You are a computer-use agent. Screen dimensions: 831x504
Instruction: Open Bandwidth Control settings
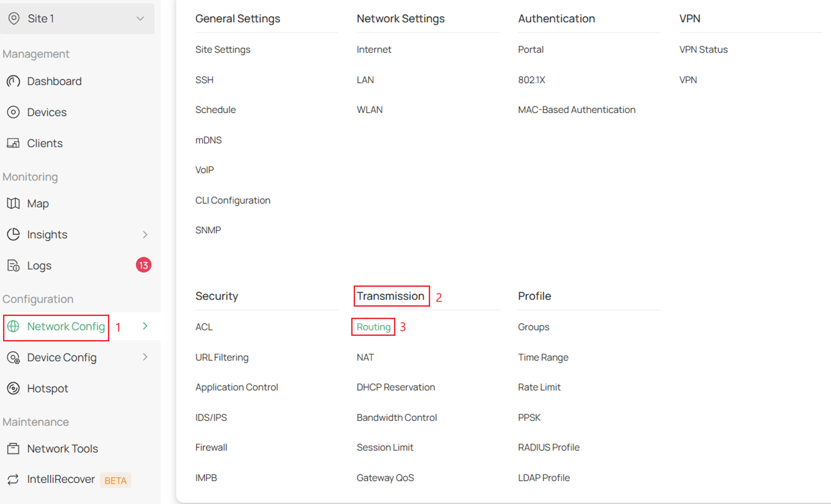click(397, 417)
